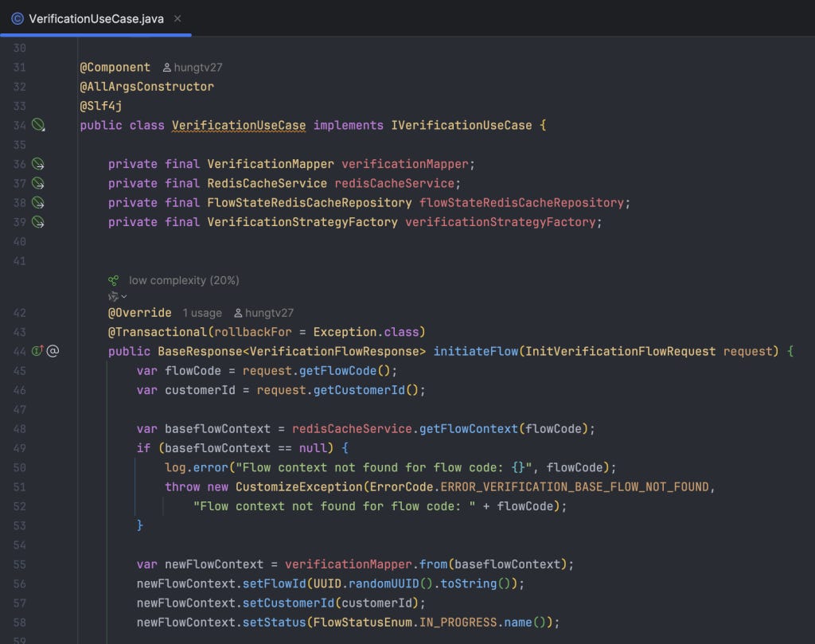The height and width of the screenshot is (644, 815).
Task: Click the Java class icon on the file tab
Action: point(18,19)
